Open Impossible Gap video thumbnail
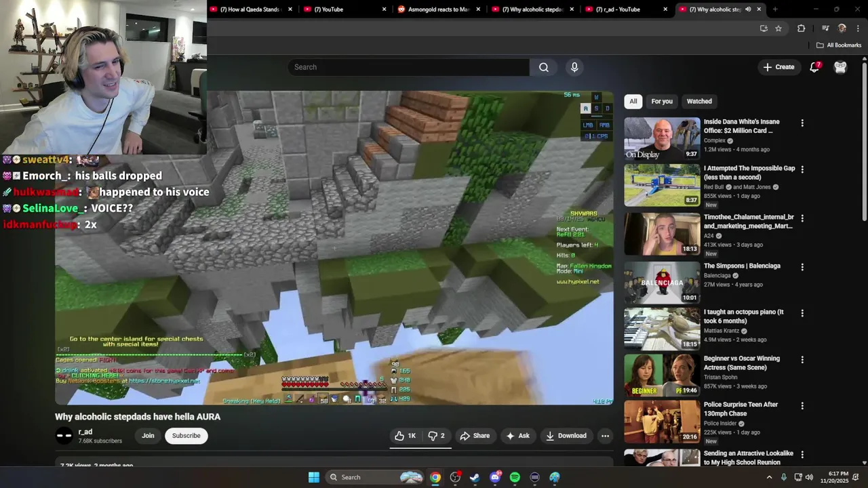 click(662, 185)
